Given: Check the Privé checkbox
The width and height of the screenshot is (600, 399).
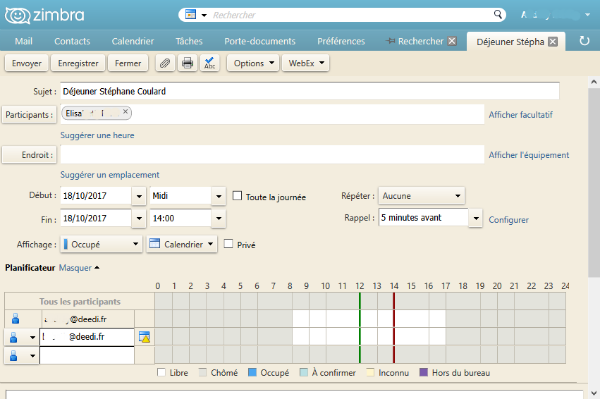Looking at the screenshot, I should (x=228, y=244).
